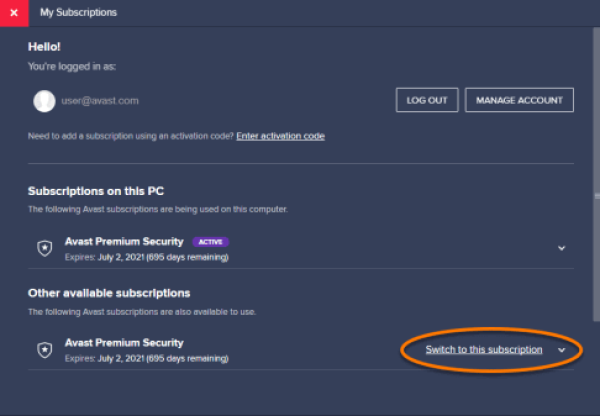600x416 pixels.
Task: Expand the other available subscription chevron
Action: (561, 350)
